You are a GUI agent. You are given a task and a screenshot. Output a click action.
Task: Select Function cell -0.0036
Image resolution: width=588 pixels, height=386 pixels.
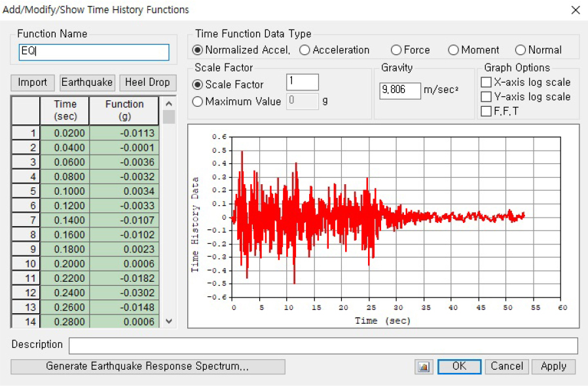coord(124,163)
